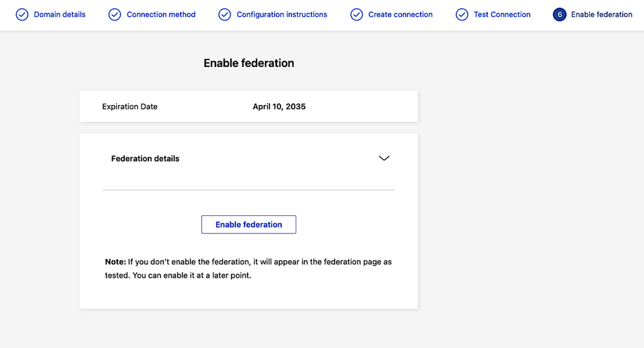Click the Connection method checkmark icon
The image size is (644, 348).
click(115, 14)
